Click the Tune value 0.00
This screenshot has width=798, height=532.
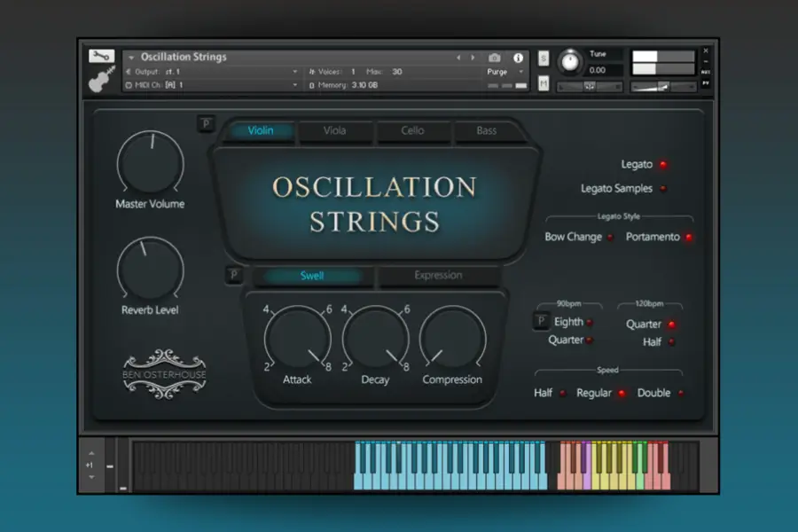coord(598,70)
